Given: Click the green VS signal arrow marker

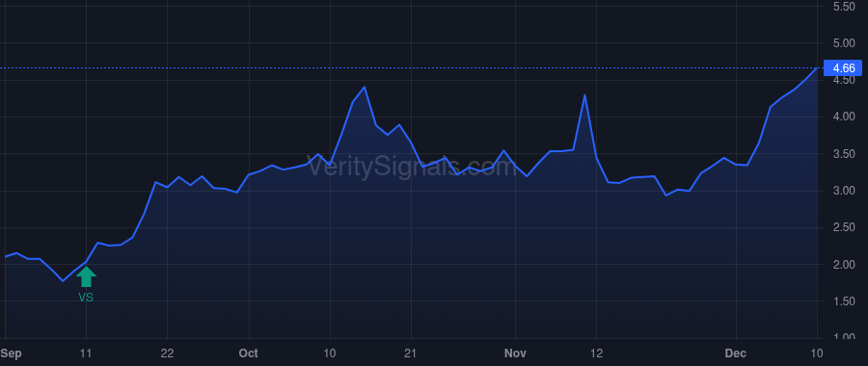Looking at the screenshot, I should [x=86, y=276].
